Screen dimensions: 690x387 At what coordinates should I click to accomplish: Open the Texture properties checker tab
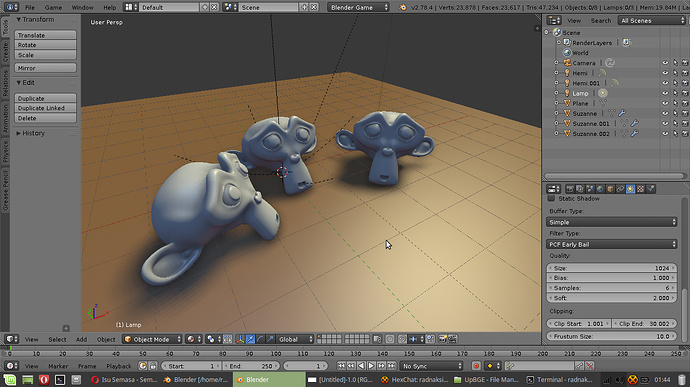tap(641, 189)
